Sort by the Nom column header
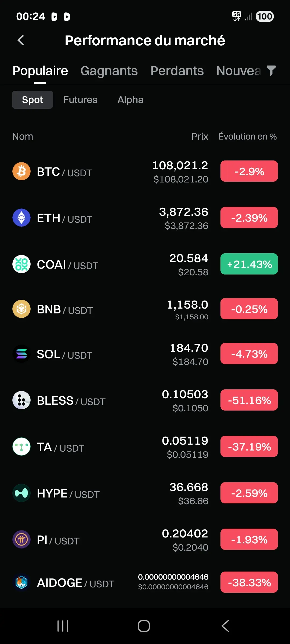 click(x=23, y=137)
